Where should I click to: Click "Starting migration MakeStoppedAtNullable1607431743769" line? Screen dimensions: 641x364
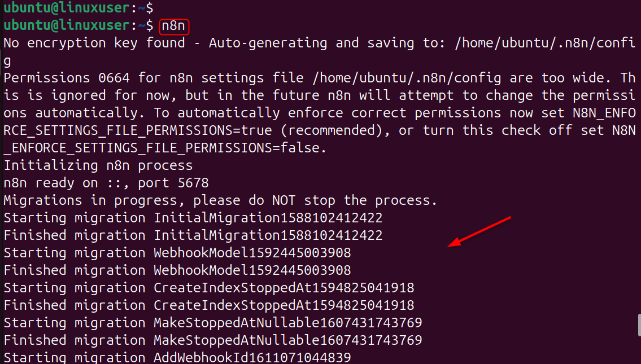213,323
